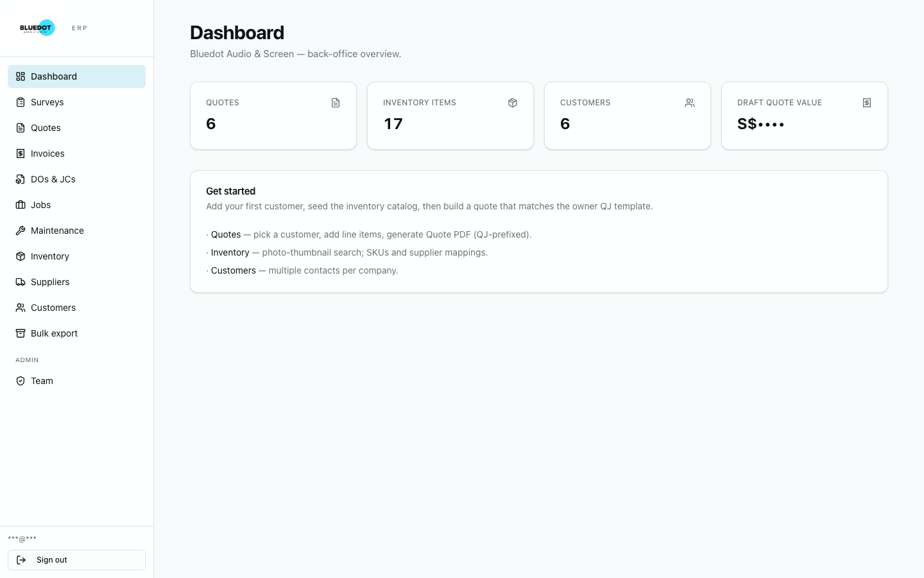Go to Inventory from the sidebar
The width and height of the screenshot is (924, 578).
tap(76, 256)
